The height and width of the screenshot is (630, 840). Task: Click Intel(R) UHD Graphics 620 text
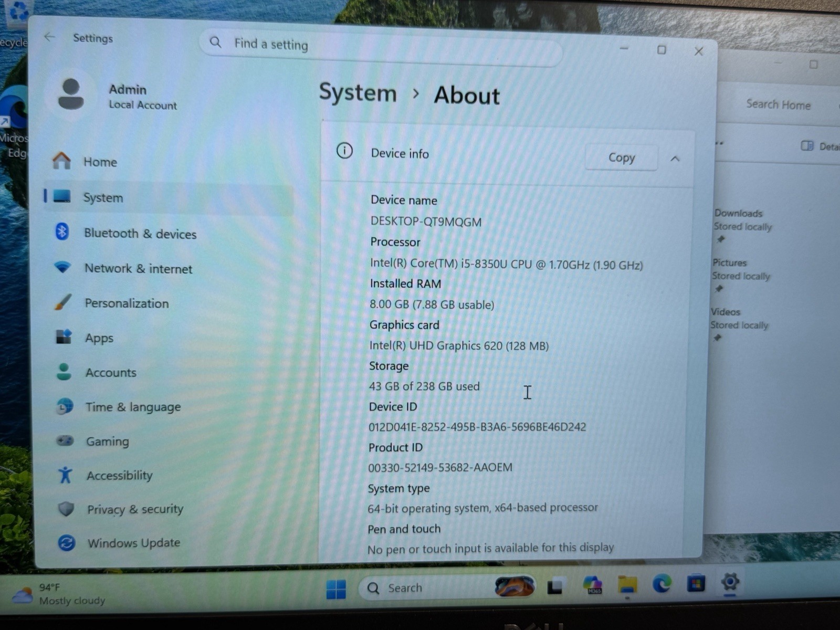[x=459, y=345]
